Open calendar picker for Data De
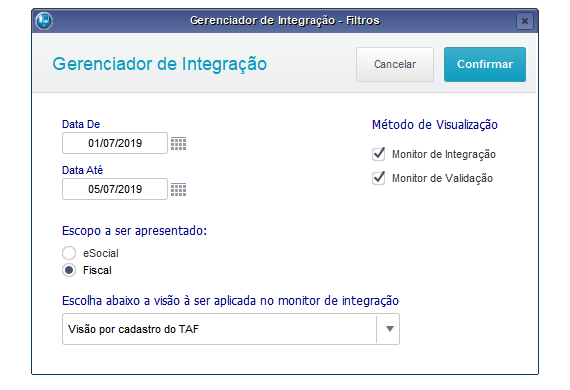The height and width of the screenshot is (390, 570). pyautogui.click(x=178, y=144)
